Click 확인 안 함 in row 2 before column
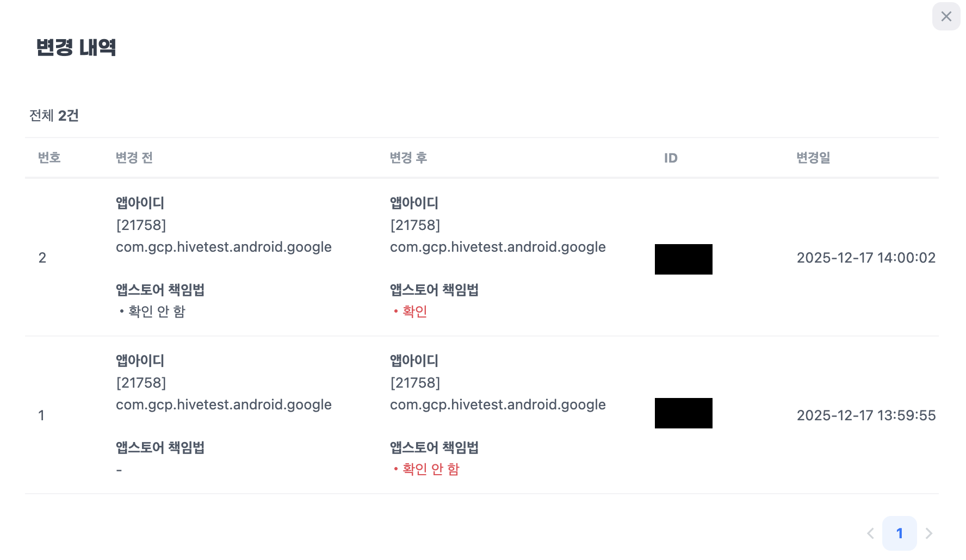 (157, 312)
